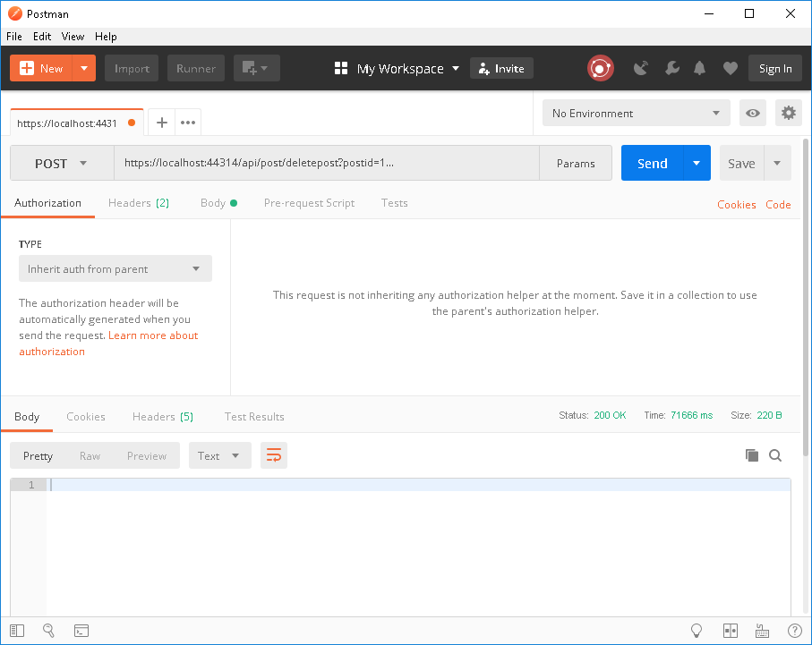This screenshot has width=812, height=645.
Task: Open the Params editor
Action: coord(576,163)
